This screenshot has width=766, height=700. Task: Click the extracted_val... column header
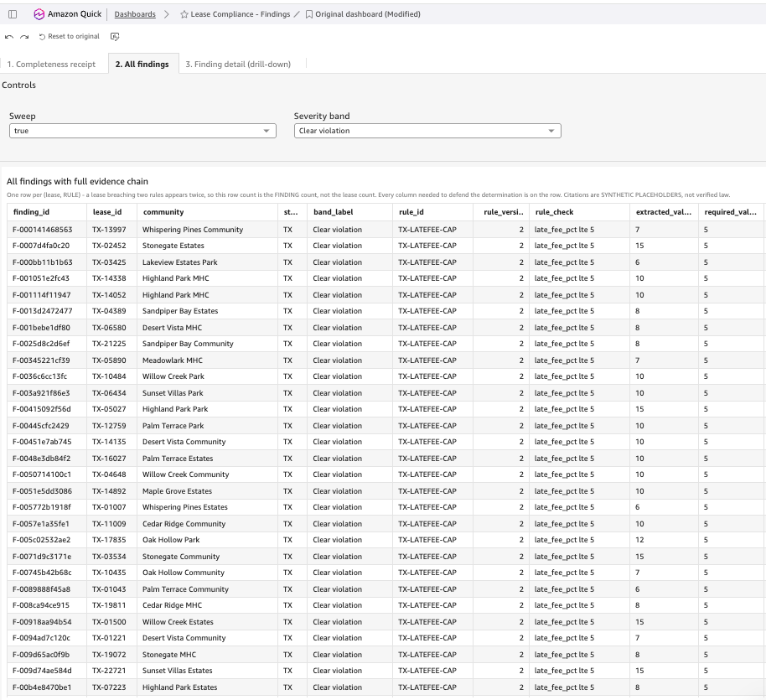click(x=664, y=212)
